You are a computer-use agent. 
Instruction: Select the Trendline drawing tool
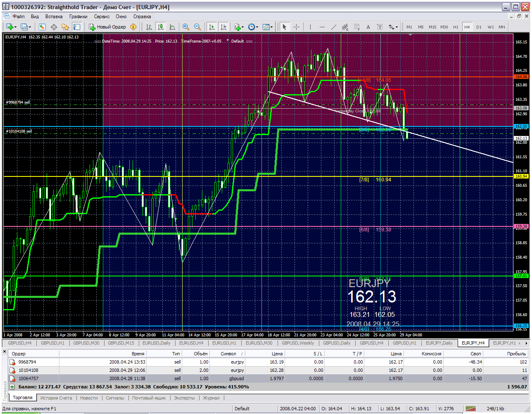click(x=334, y=27)
